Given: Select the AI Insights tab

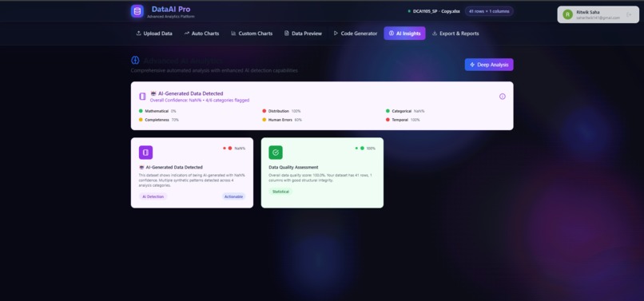Looking at the screenshot, I should coord(404,34).
